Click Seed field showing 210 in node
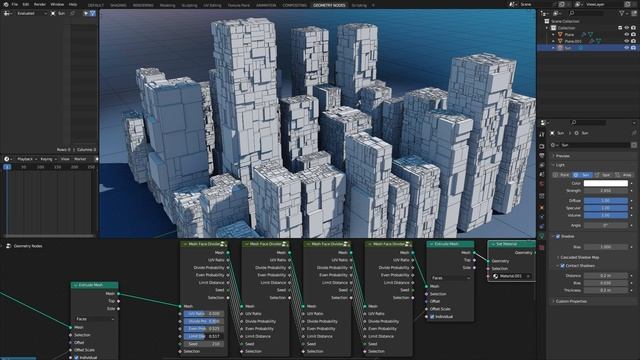The height and width of the screenshot is (360, 640). point(204,344)
